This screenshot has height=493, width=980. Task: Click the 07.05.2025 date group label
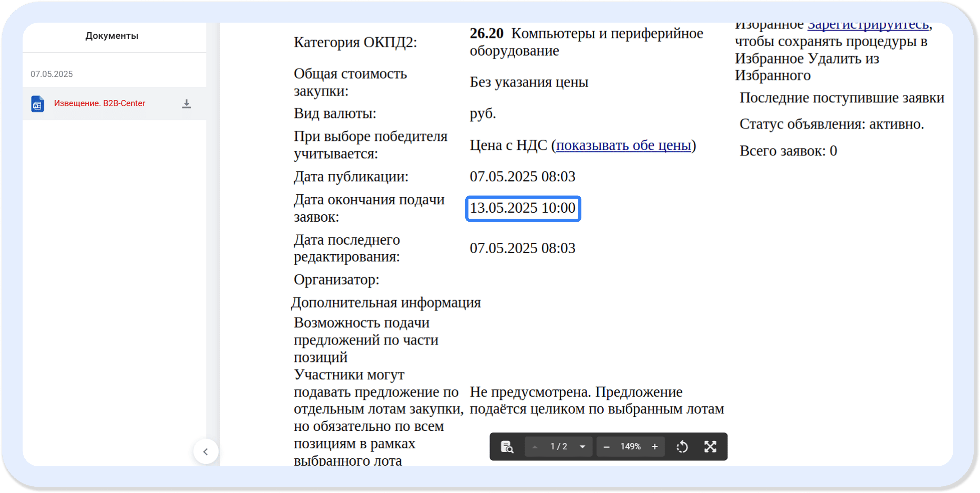pos(52,74)
